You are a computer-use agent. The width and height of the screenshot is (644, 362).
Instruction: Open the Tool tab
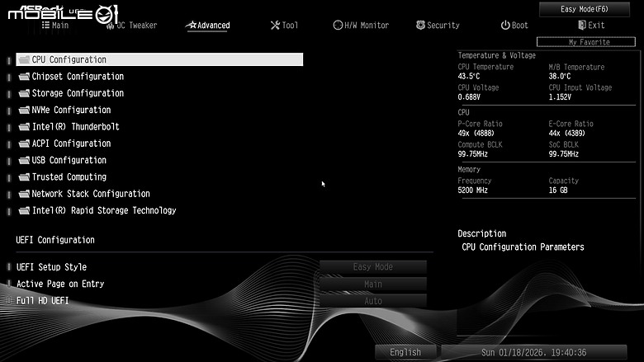284,25
